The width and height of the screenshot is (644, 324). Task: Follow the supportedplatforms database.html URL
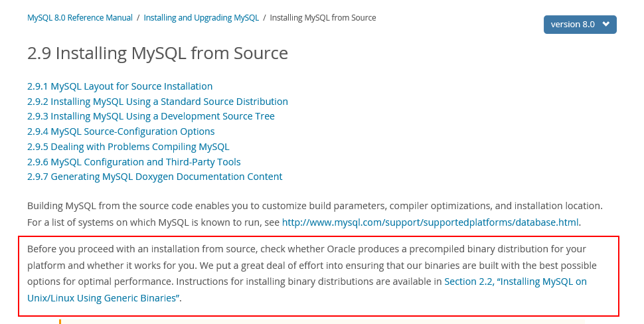pyautogui.click(x=430, y=222)
